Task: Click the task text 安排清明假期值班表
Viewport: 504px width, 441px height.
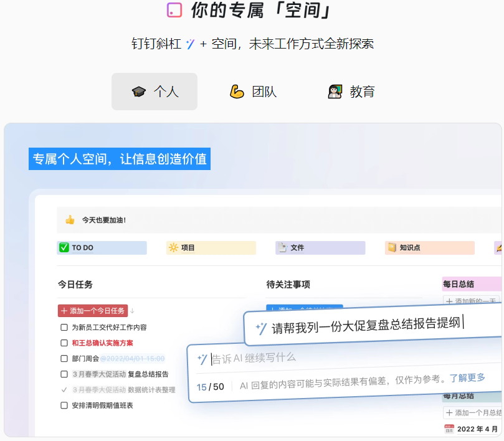Action: pyautogui.click(x=103, y=405)
